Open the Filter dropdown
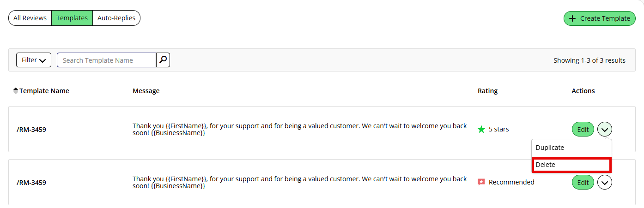 click(34, 60)
